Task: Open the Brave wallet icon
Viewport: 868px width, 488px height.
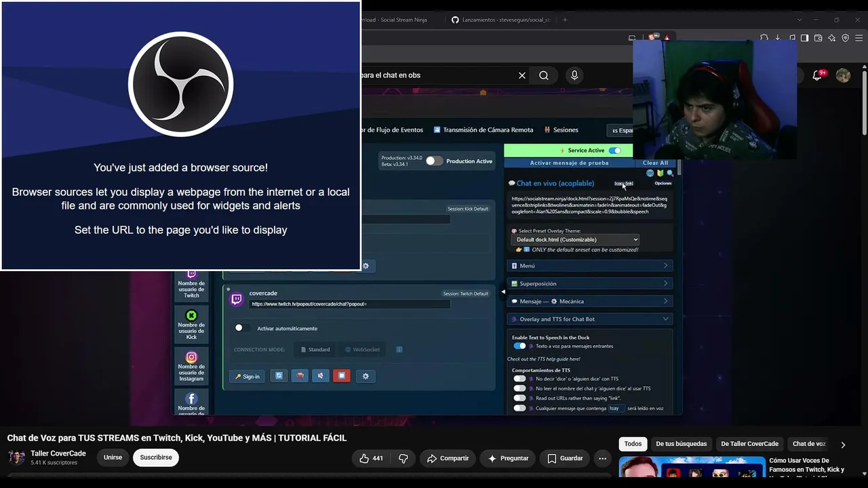Action: tap(818, 38)
